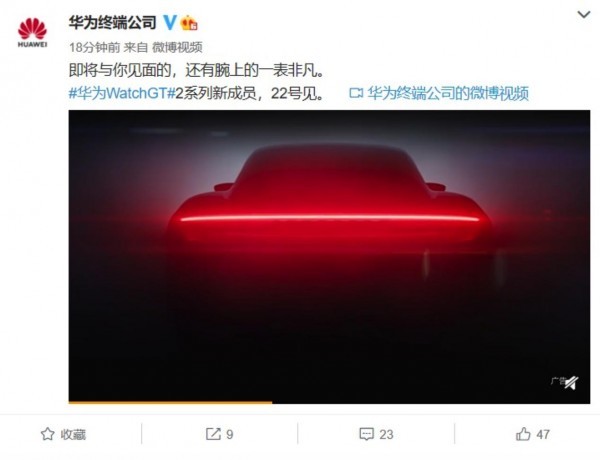Click the Huawei logo avatar
Screen dimensions: 600x460
coord(33,32)
